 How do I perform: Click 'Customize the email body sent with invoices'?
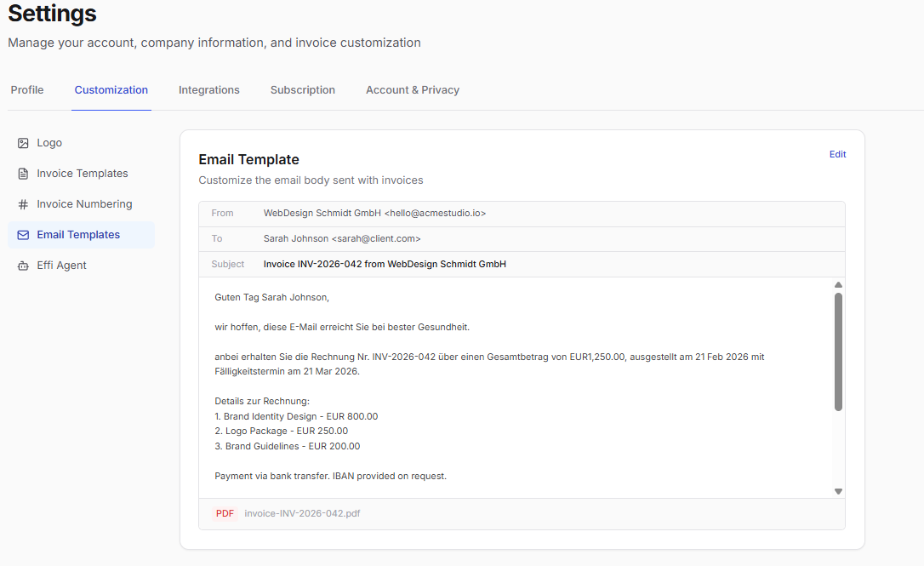(x=311, y=180)
